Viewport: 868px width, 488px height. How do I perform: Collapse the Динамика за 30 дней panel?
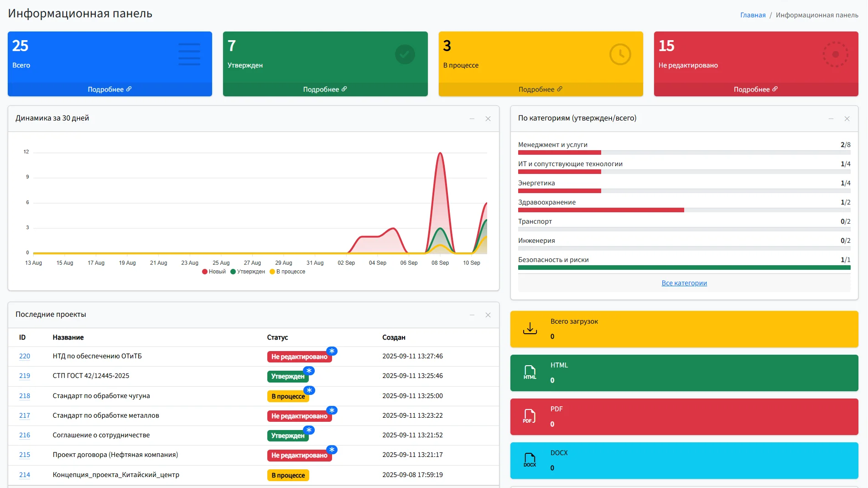(472, 119)
